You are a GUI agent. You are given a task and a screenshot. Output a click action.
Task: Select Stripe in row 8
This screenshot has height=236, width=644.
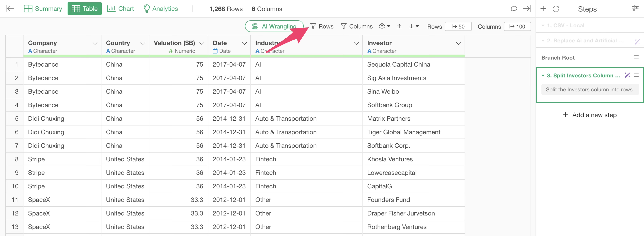(62, 159)
